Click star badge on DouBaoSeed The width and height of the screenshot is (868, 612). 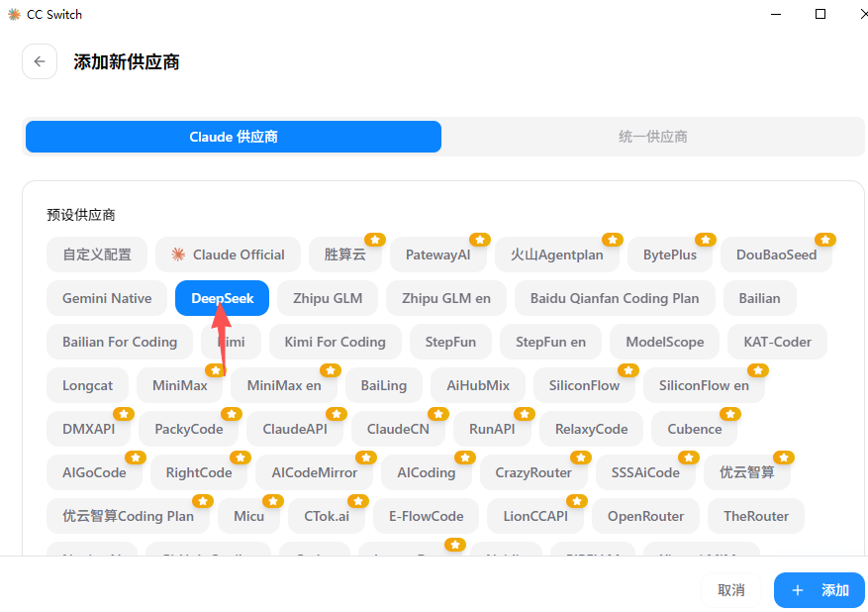coord(825,240)
